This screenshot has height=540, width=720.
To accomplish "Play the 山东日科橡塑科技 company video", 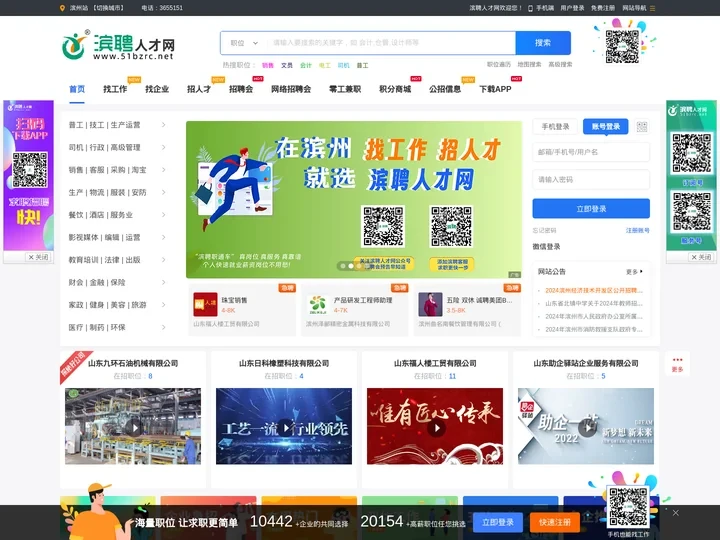I will pos(285,428).
